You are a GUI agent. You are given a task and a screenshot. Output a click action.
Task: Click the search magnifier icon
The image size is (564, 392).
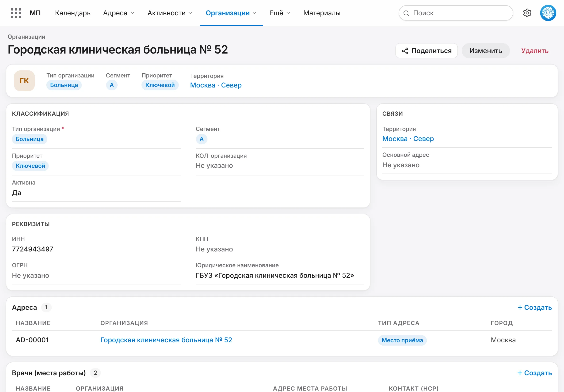406,13
